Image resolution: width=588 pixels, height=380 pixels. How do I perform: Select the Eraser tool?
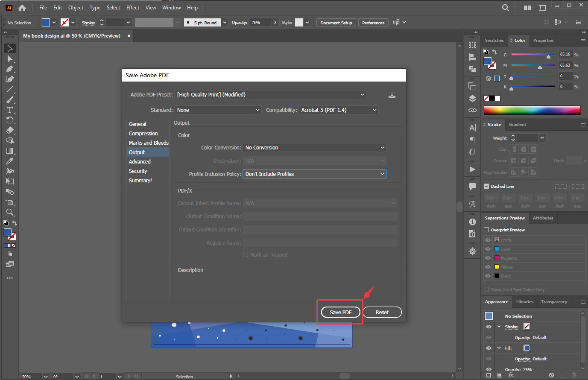tap(10, 130)
